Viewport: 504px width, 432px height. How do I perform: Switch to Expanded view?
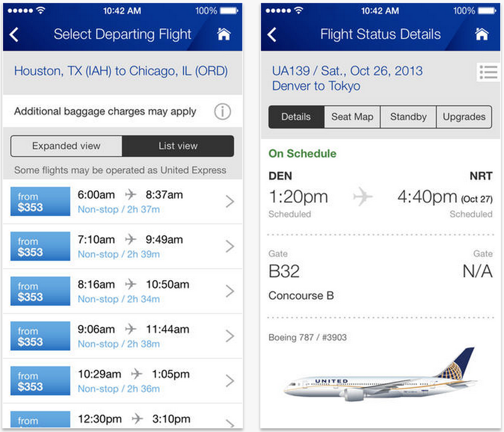[x=66, y=146]
